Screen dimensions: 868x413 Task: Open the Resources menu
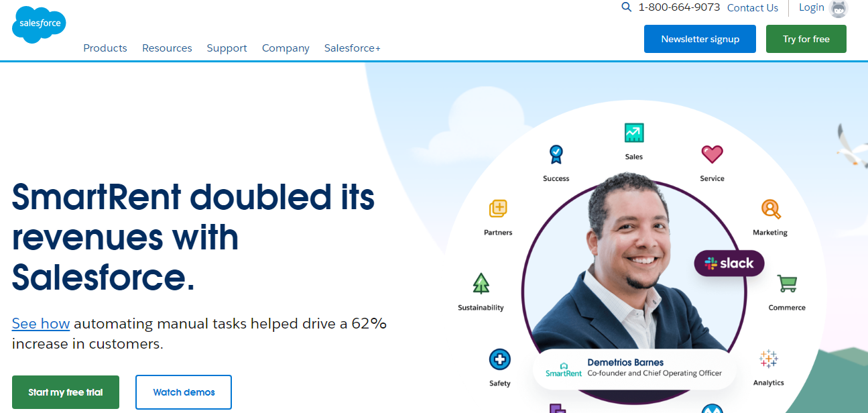click(167, 48)
